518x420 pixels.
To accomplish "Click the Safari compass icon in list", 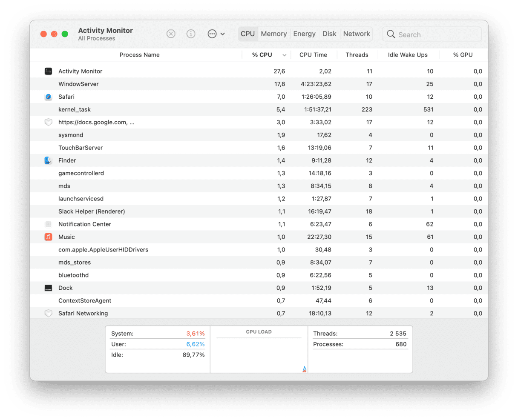I will tap(49, 97).
